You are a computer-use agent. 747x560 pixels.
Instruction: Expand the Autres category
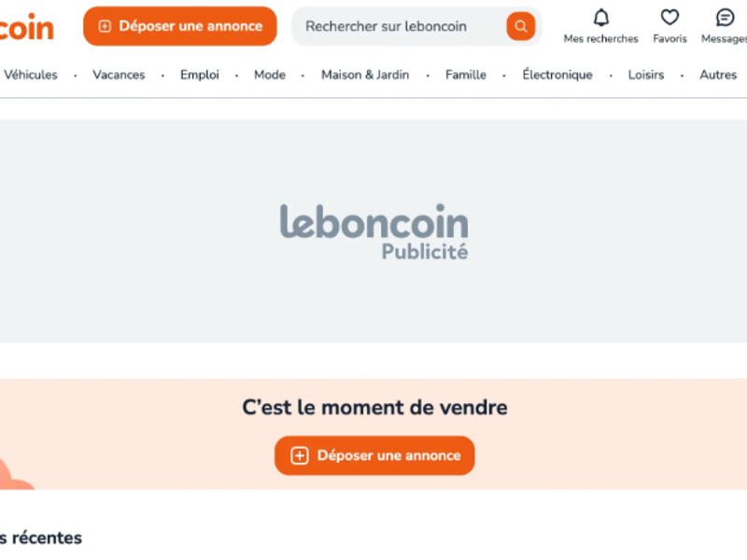point(718,75)
